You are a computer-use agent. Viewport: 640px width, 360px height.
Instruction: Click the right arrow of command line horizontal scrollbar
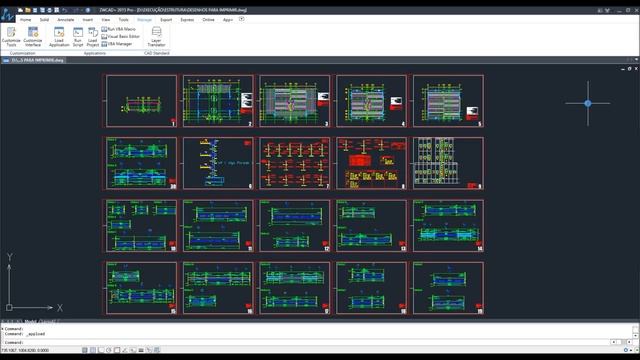[x=629, y=342]
